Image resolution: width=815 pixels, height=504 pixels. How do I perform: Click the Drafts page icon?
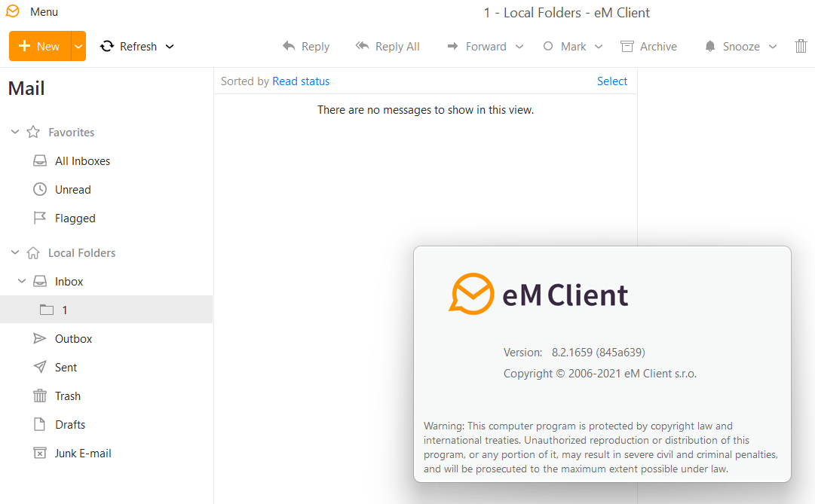coord(39,424)
